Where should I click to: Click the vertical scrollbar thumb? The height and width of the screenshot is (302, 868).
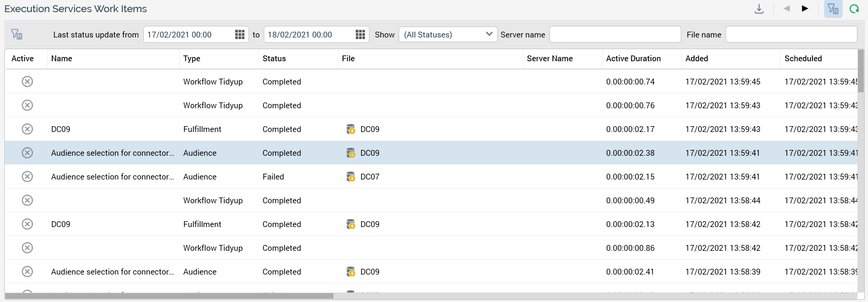861,71
